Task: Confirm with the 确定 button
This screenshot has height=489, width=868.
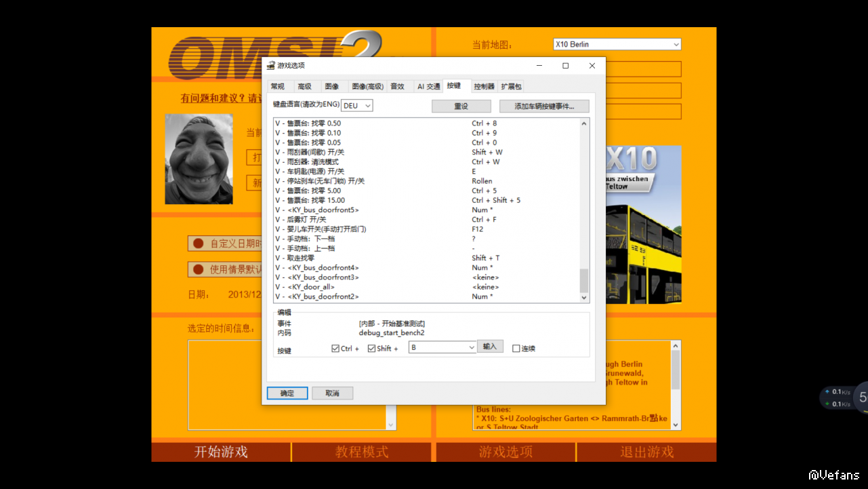Action: point(287,393)
